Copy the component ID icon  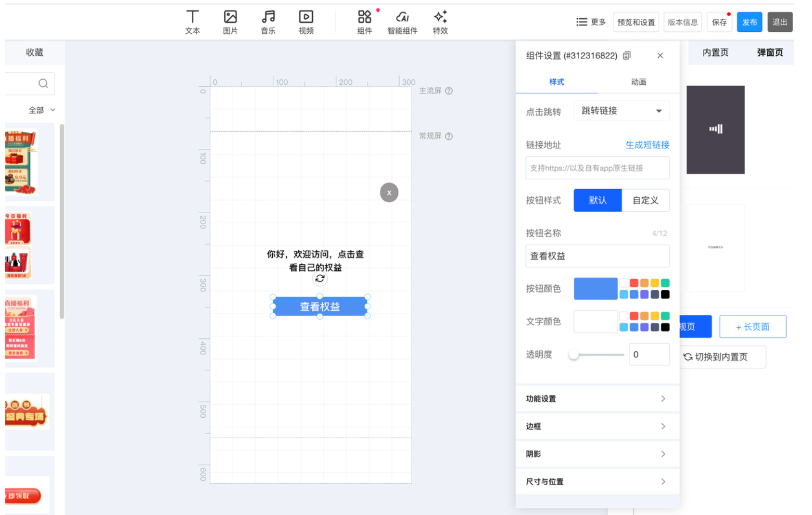(x=627, y=56)
